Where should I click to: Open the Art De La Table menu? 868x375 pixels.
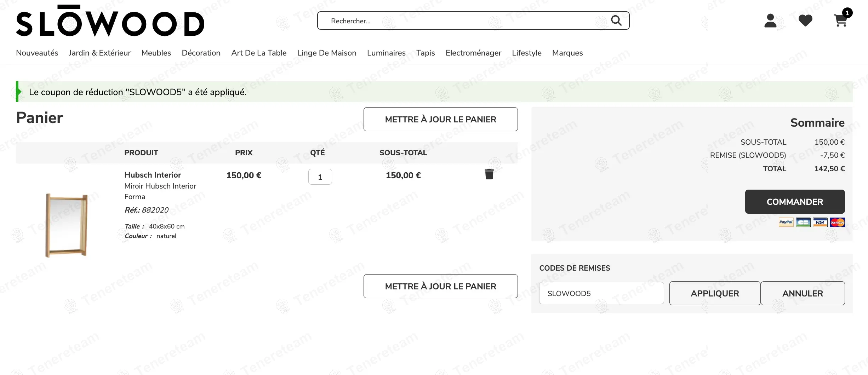[x=259, y=53]
